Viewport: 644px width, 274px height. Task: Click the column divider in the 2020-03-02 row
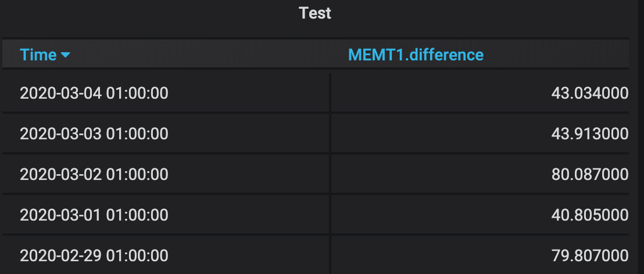330,174
